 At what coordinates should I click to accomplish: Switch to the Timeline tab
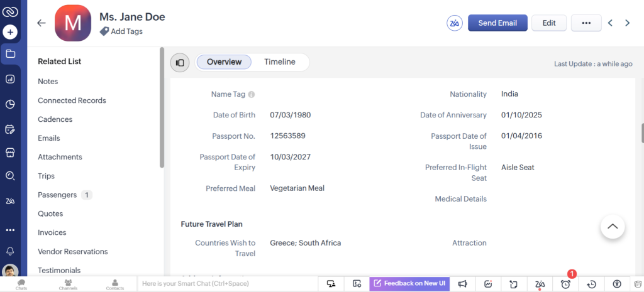(280, 62)
